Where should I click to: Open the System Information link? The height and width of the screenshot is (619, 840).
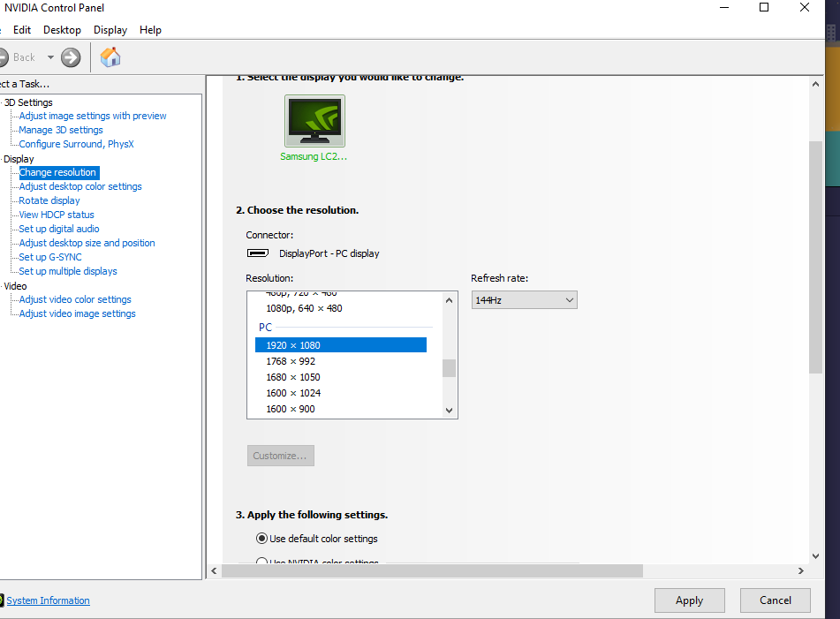click(49, 600)
